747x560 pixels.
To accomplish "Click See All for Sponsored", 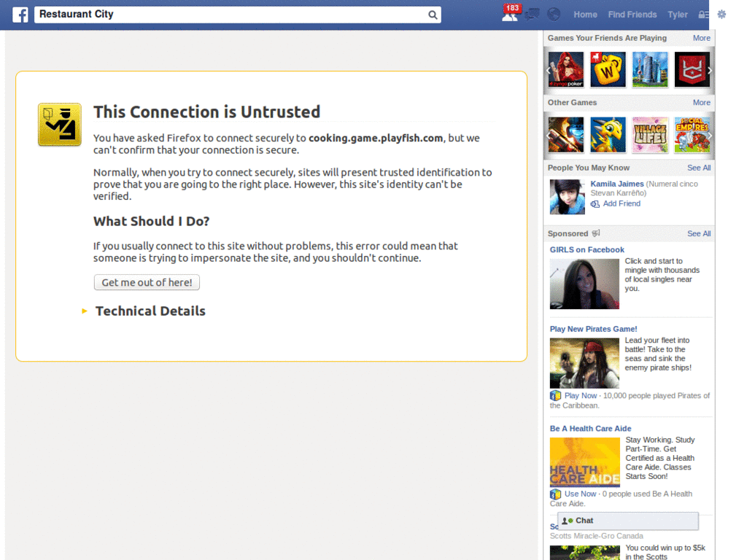I will (699, 233).
